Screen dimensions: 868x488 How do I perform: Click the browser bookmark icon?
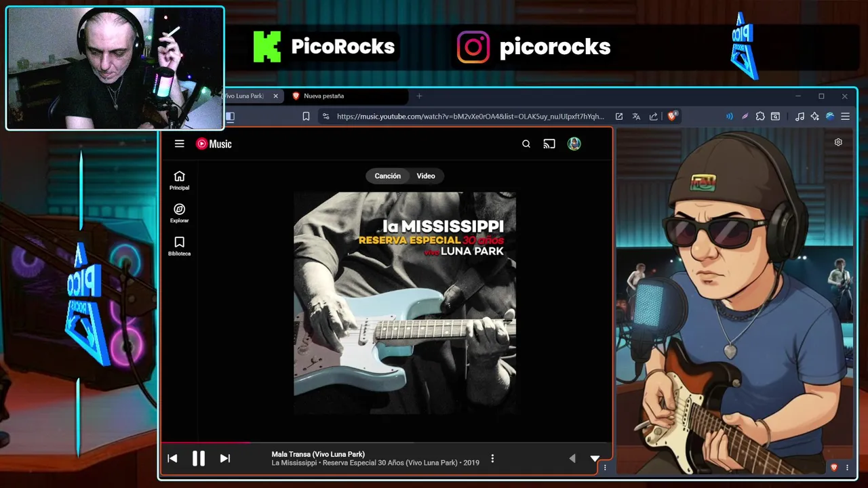[x=306, y=117]
